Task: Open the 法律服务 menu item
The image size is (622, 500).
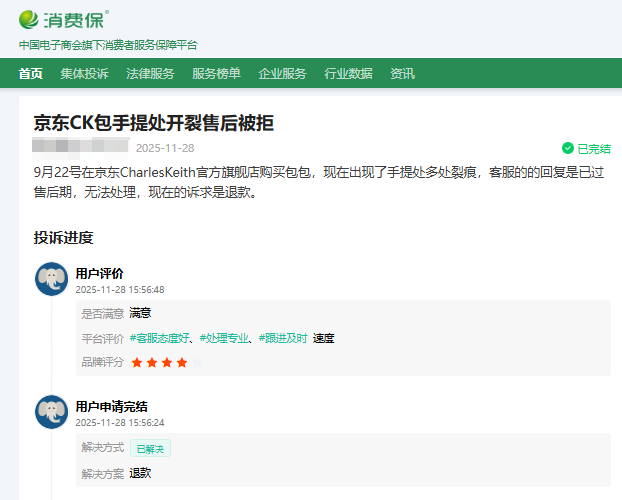Action: pos(150,73)
